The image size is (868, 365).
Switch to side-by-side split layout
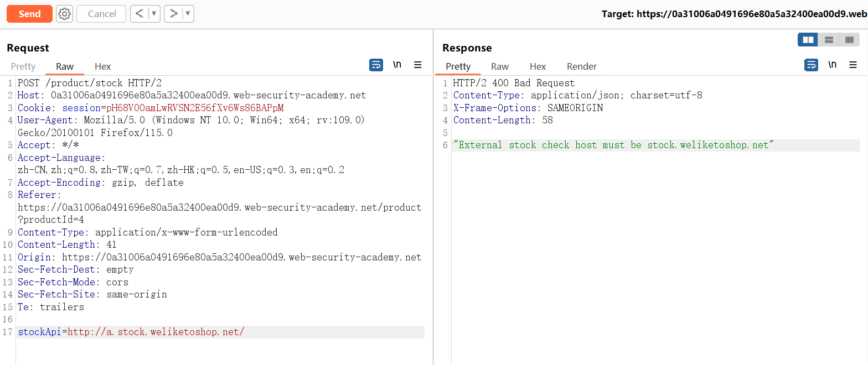808,40
